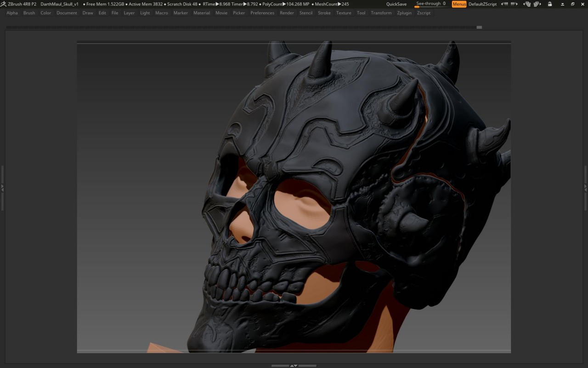Open the Transform menu
Screen dimensions: 588x368
pyautogui.click(x=381, y=13)
